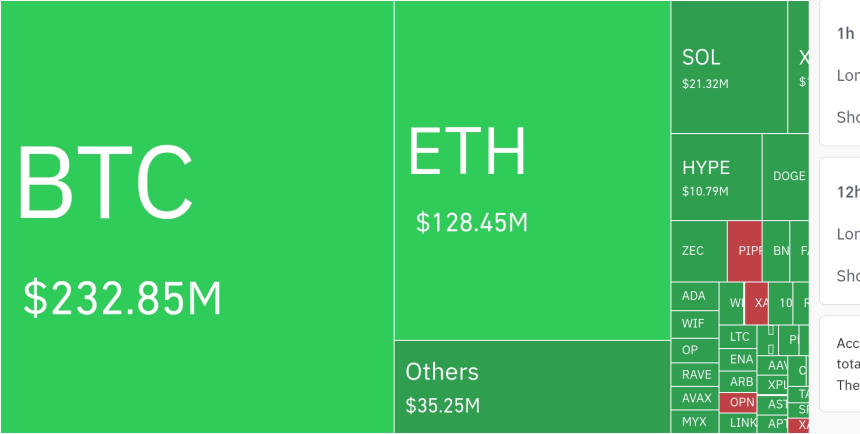Click the red PIPPIN tile beside ZEC

pyautogui.click(x=745, y=251)
